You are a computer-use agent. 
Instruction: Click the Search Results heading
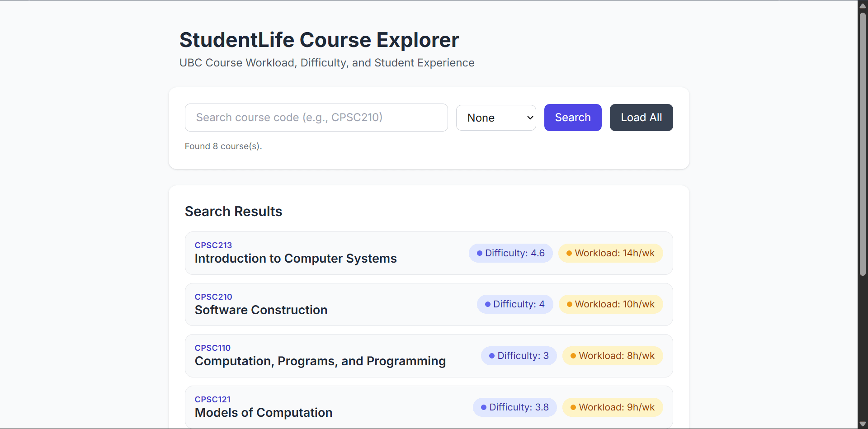(x=233, y=212)
